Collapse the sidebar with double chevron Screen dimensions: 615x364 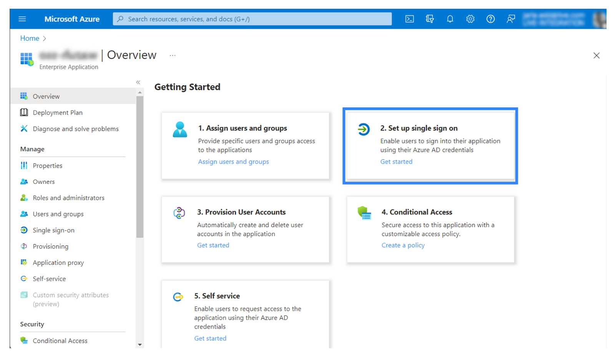tap(138, 82)
